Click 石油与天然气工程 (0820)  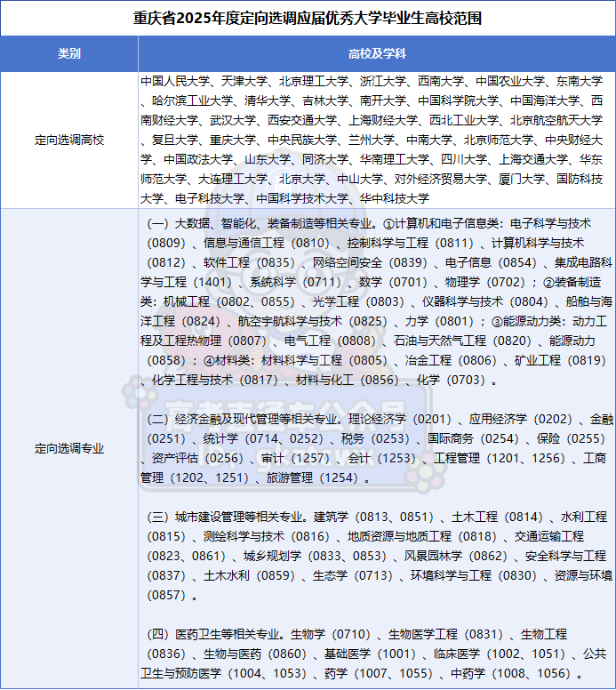(x=463, y=341)
